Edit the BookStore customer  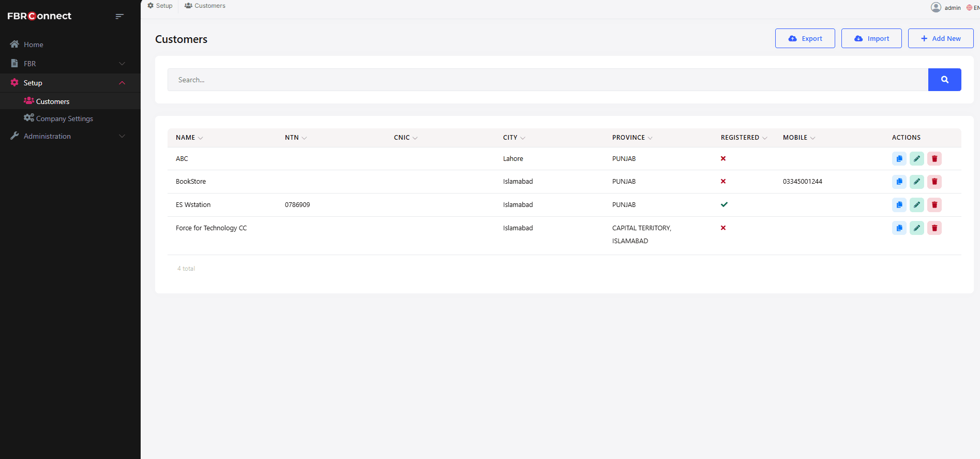(917, 182)
